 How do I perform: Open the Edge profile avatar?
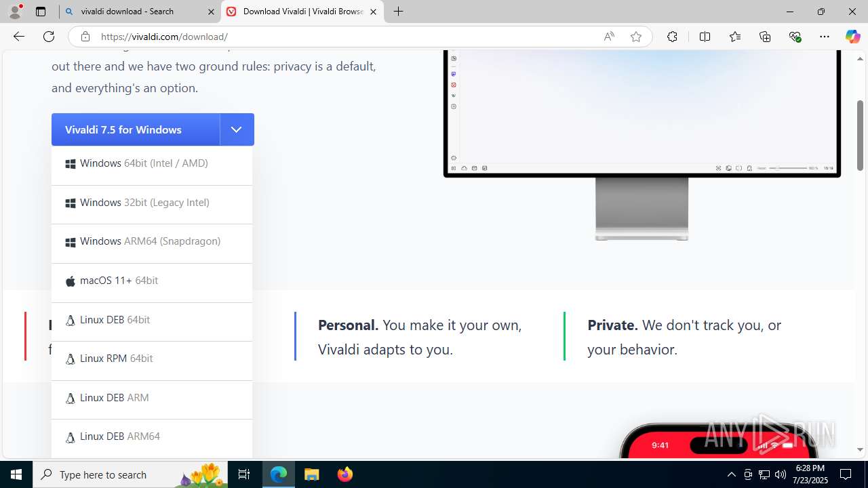click(x=15, y=12)
